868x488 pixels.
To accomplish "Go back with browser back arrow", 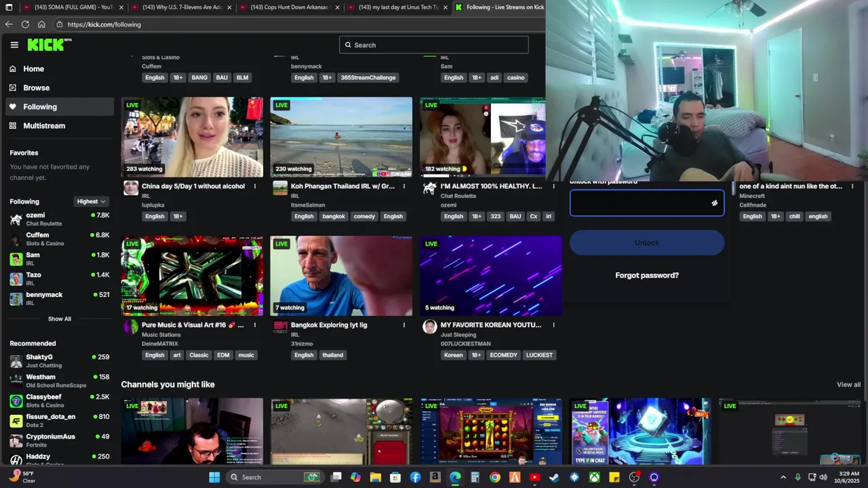I will (x=9, y=24).
